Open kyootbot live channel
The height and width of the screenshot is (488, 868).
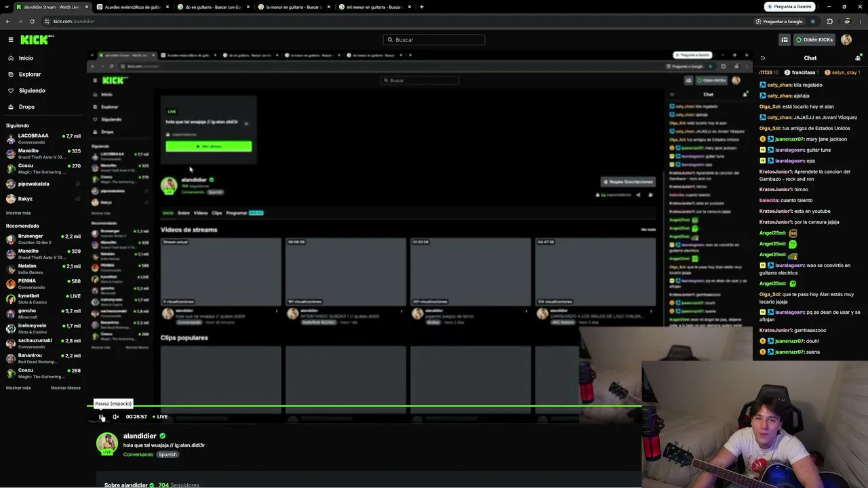pyautogui.click(x=43, y=299)
